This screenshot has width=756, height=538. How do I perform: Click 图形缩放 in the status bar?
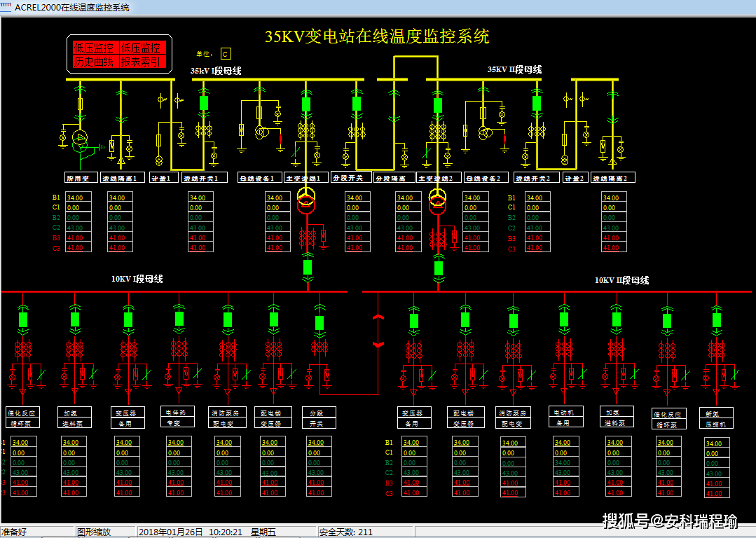[x=94, y=532]
